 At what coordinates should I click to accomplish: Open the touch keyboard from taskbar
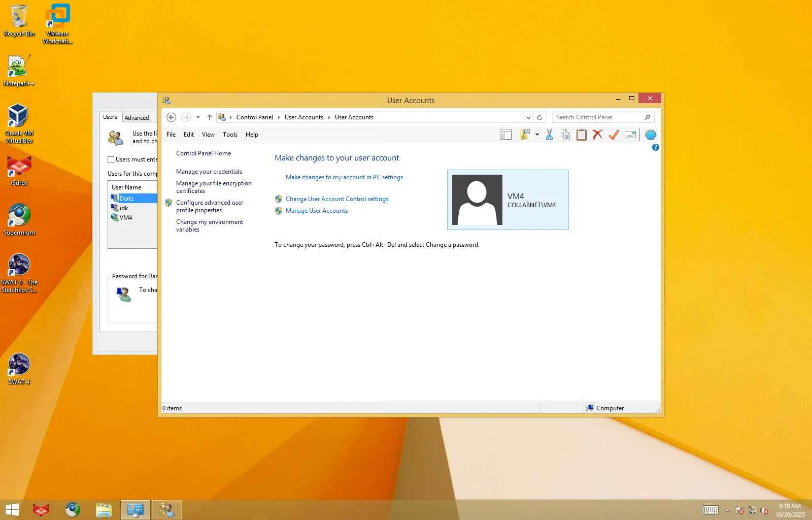710,510
